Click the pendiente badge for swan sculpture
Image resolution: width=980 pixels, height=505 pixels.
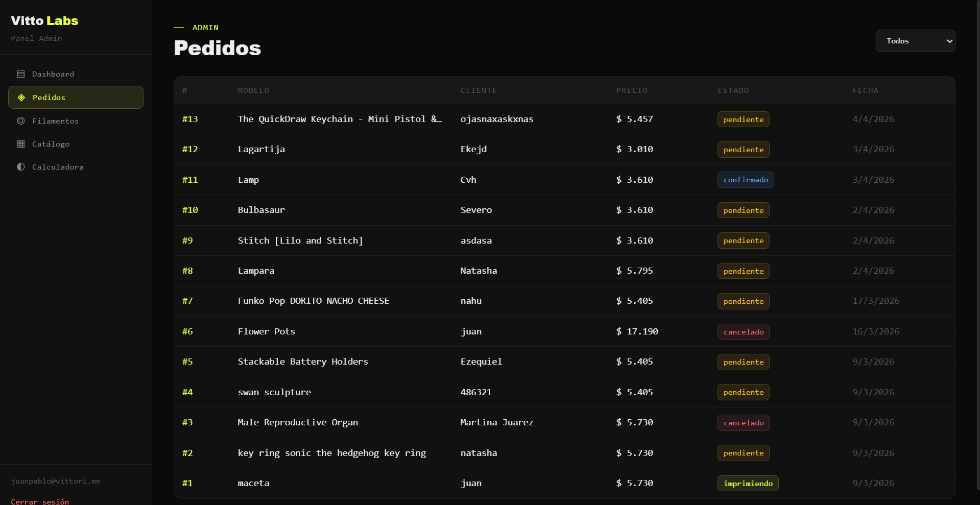pyautogui.click(x=743, y=392)
